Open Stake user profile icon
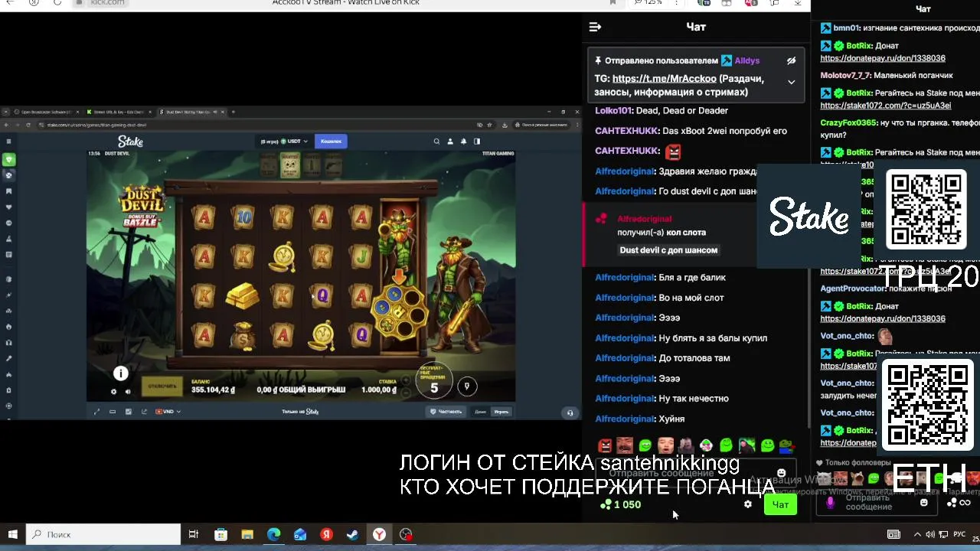The width and height of the screenshot is (980, 551). pyautogui.click(x=450, y=142)
